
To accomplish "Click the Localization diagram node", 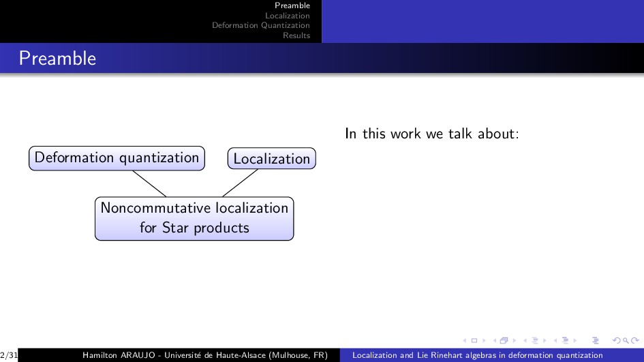I will (271, 159).
